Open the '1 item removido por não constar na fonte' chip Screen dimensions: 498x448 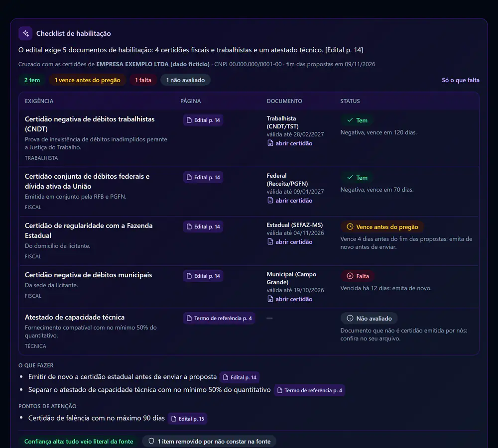coord(209,441)
